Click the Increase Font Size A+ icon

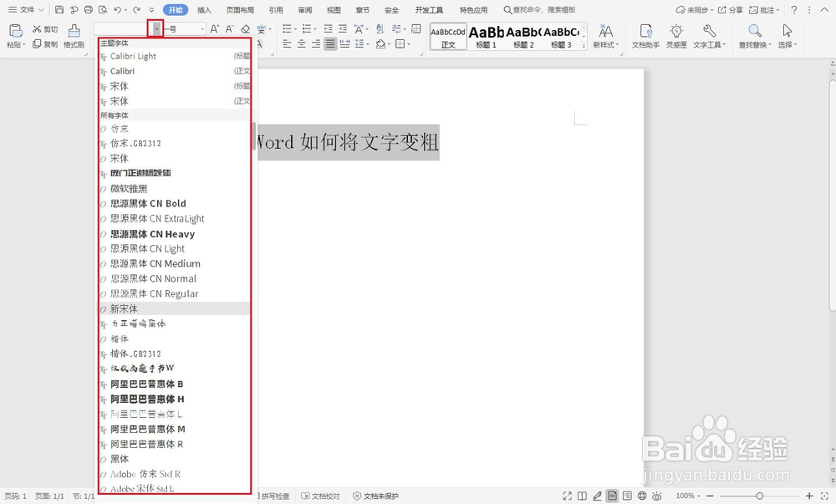point(214,28)
